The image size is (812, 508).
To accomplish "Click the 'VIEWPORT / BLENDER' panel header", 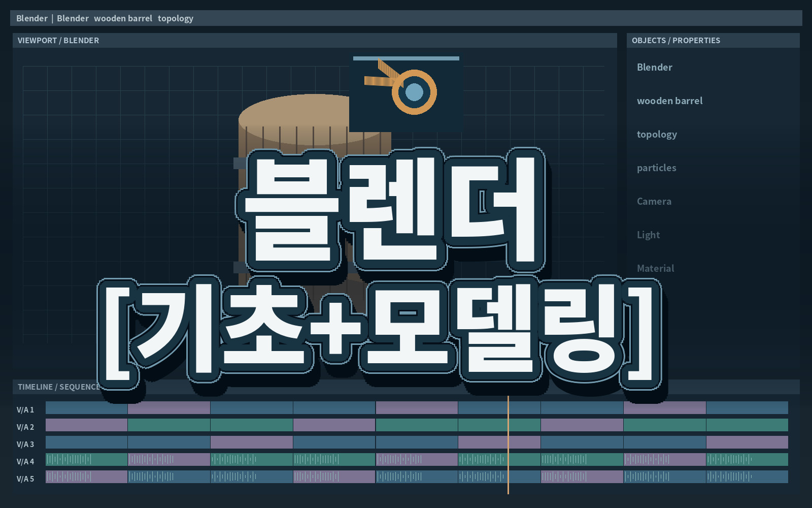I will pyautogui.click(x=315, y=40).
